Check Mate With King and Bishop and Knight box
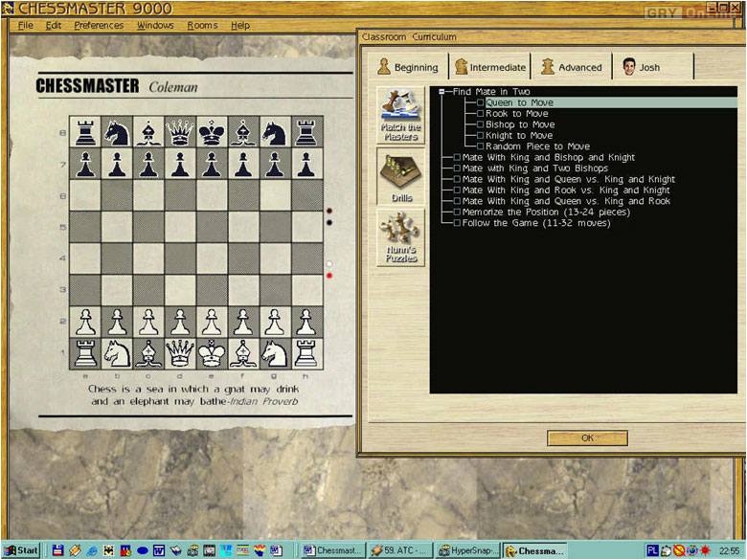Image resolution: width=747 pixels, height=560 pixels. point(457,157)
